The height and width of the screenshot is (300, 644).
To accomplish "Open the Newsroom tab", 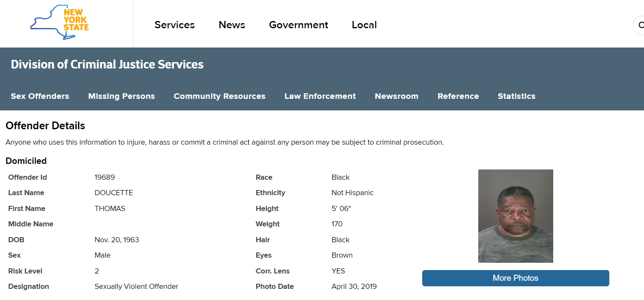I will click(x=397, y=96).
